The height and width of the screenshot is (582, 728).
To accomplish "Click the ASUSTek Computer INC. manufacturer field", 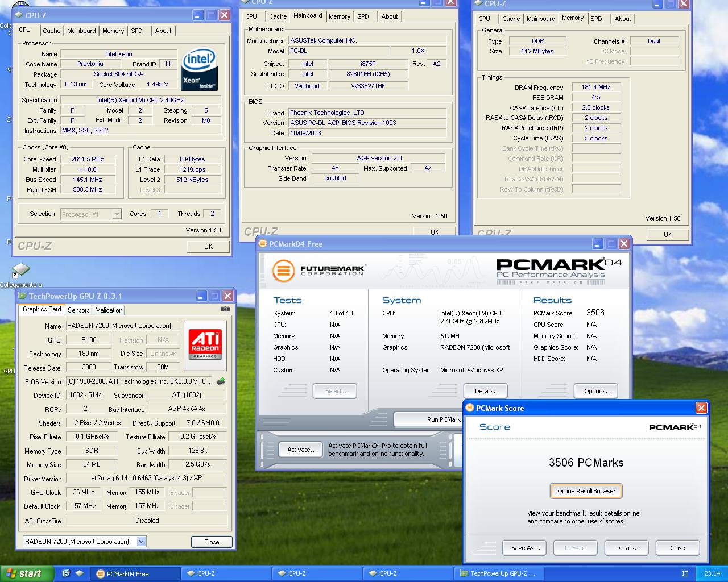I will [x=367, y=40].
